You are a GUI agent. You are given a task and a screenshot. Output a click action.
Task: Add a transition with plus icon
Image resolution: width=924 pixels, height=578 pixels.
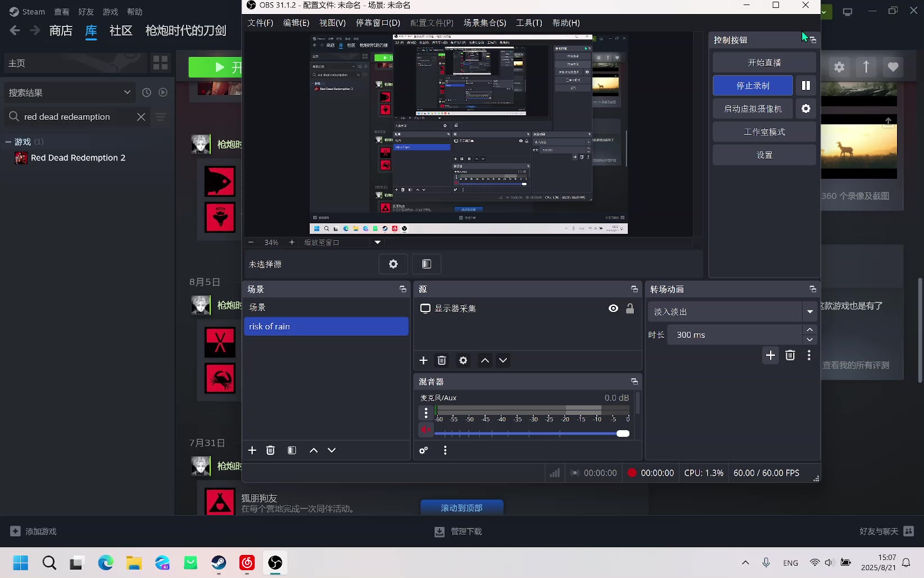pos(771,355)
